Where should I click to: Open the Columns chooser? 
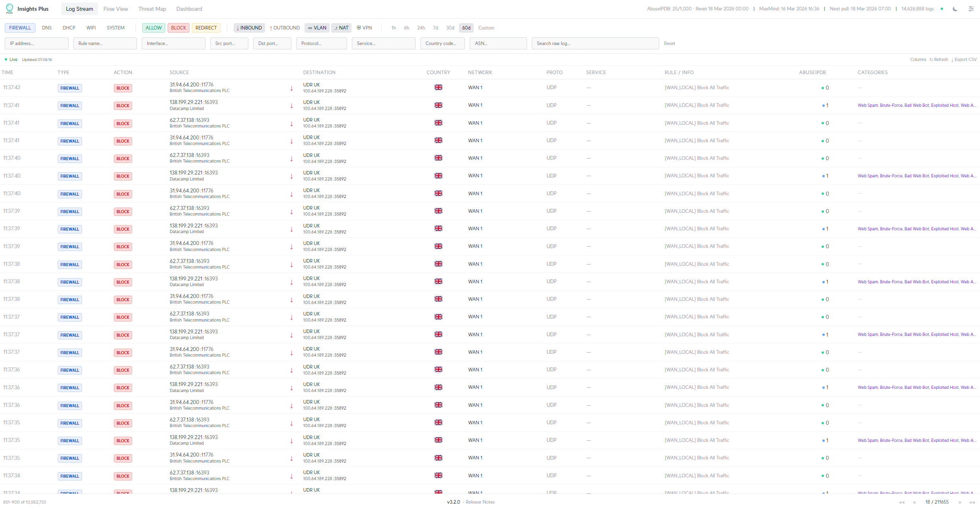coord(918,59)
